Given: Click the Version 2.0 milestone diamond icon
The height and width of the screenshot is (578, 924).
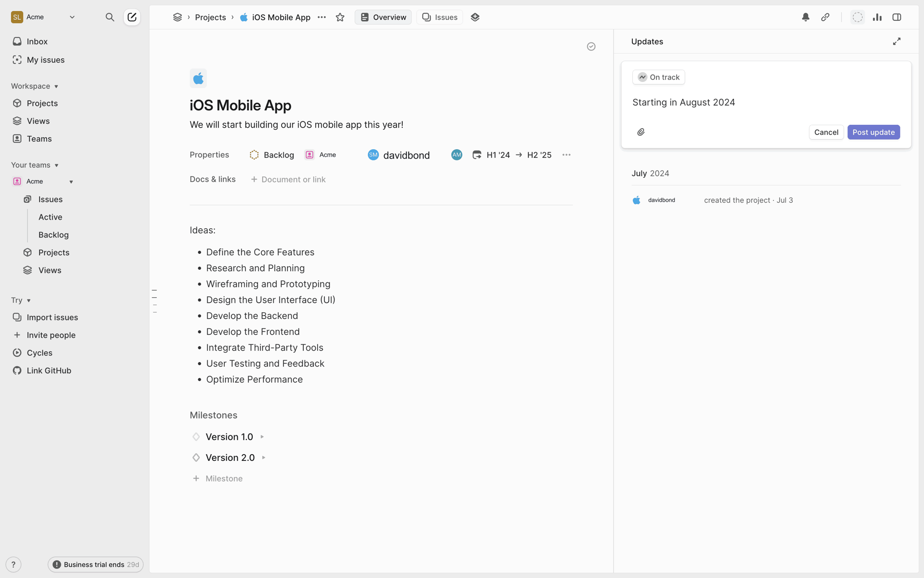Looking at the screenshot, I should tap(196, 458).
